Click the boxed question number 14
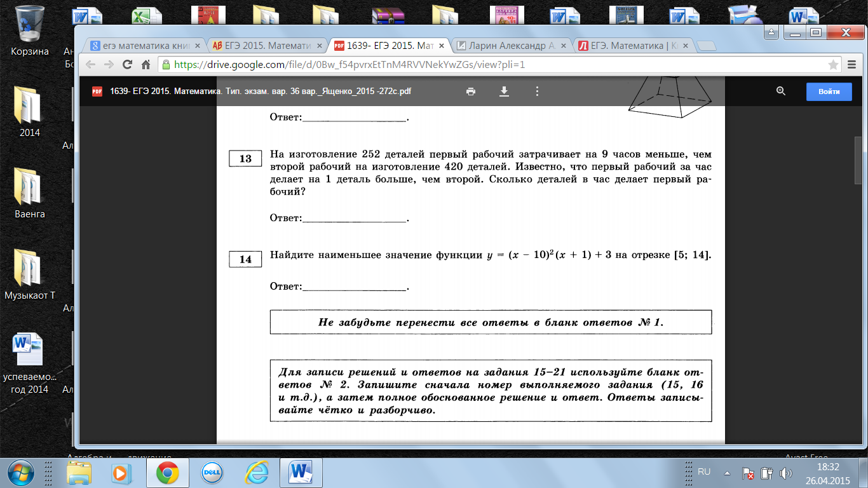The height and width of the screenshot is (488, 868). tap(246, 259)
